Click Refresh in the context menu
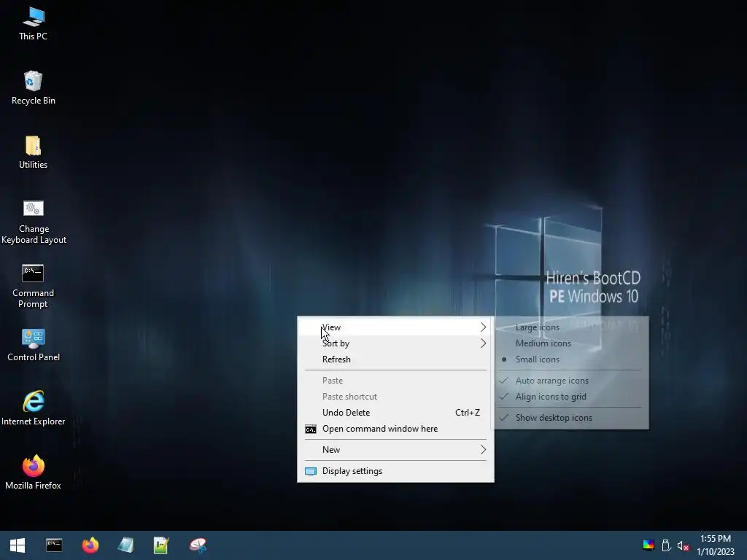 pyautogui.click(x=395, y=359)
